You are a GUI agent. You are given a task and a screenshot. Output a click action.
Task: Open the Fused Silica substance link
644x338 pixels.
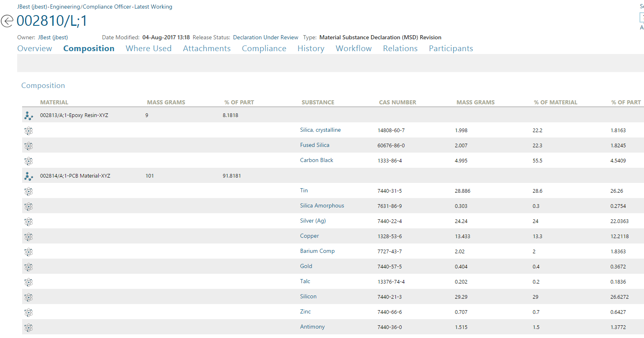coord(314,145)
